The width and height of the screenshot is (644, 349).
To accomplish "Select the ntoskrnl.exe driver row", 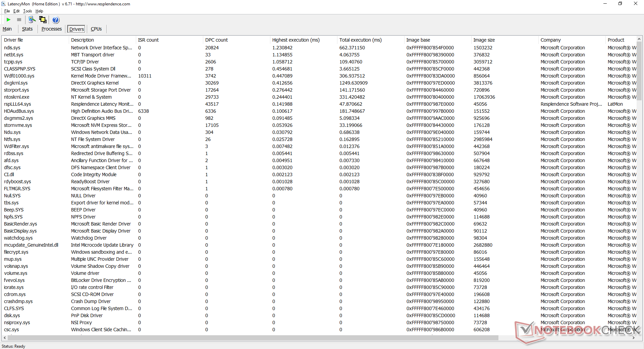I will [319, 97].
